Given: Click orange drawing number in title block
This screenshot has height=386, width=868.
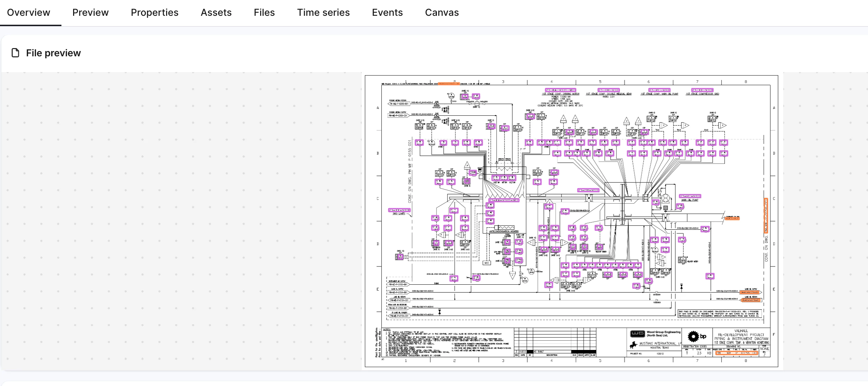Looking at the screenshot, I should click(x=737, y=353).
